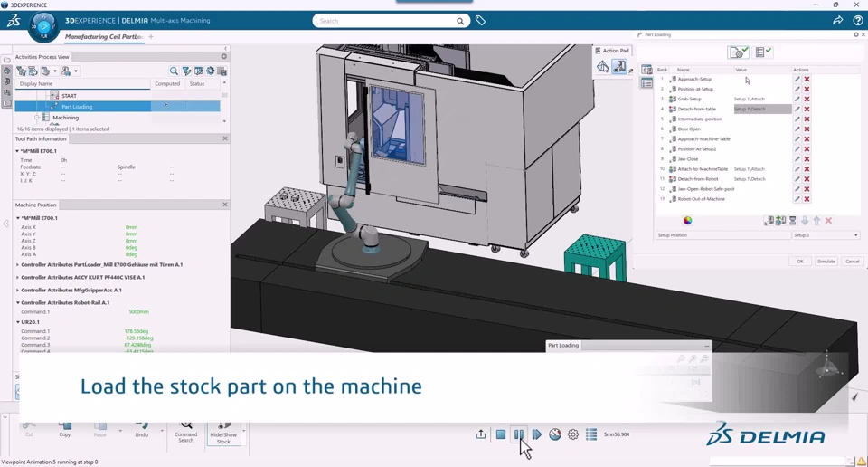The width and height of the screenshot is (868, 467).
Task: Click the filter icon in Activities toolbar
Action: tap(186, 71)
